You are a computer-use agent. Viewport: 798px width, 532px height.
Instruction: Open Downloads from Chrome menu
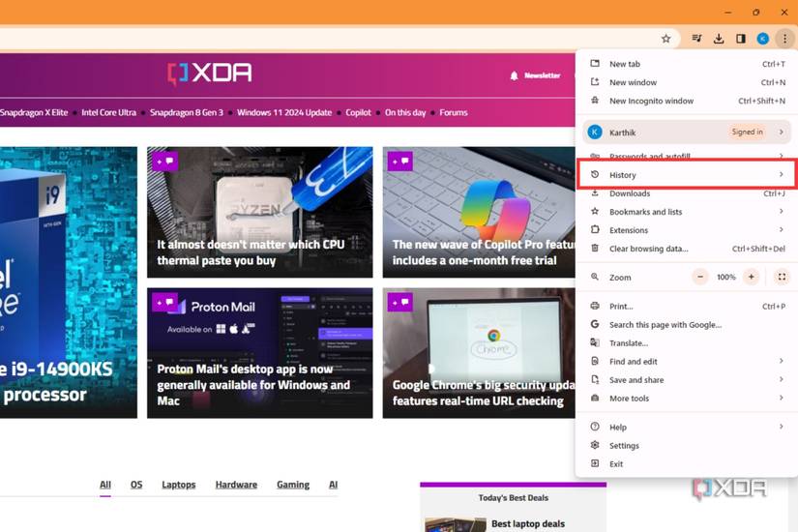pos(687,193)
